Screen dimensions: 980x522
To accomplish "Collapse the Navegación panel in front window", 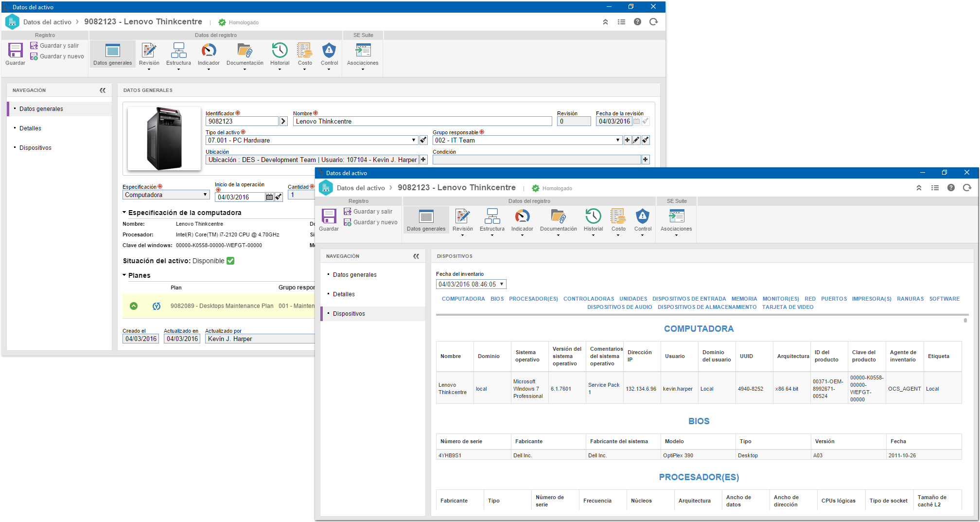I will pyautogui.click(x=416, y=256).
